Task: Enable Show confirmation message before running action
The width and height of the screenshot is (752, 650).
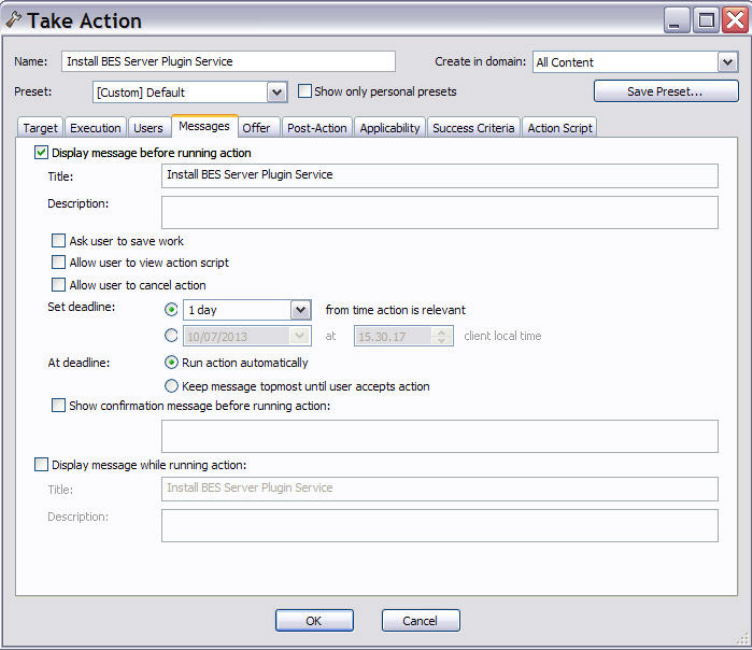Action: [59, 405]
